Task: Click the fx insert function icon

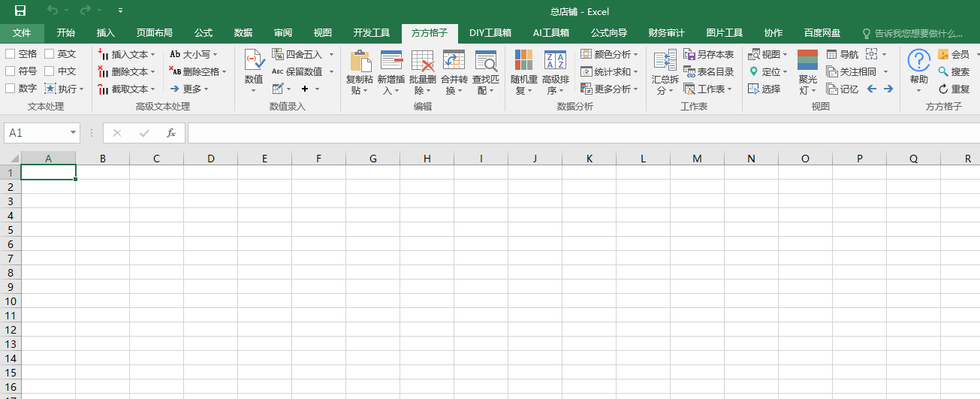Action: pos(171,133)
